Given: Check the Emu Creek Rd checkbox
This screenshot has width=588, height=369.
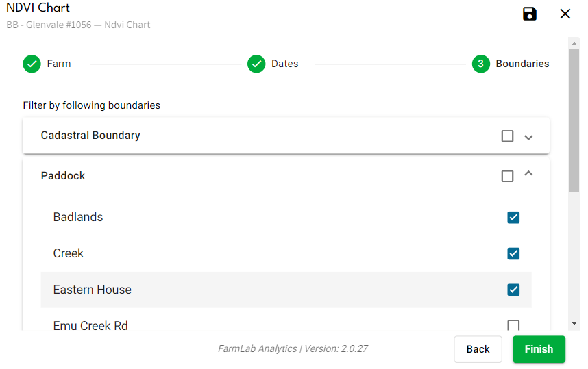Looking at the screenshot, I should [x=513, y=325].
